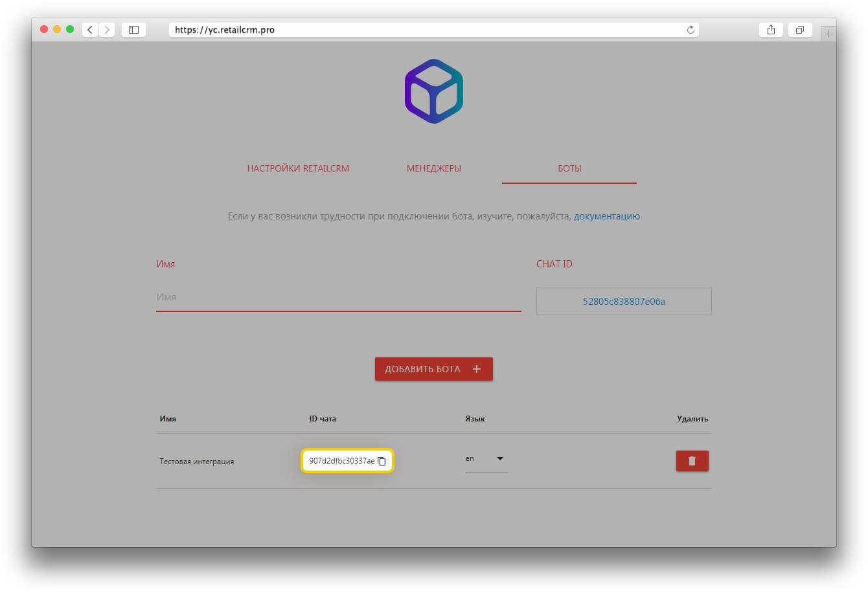This screenshot has height=593, width=868.
Task: Toggle the Safari sidebar button
Action: [133, 30]
